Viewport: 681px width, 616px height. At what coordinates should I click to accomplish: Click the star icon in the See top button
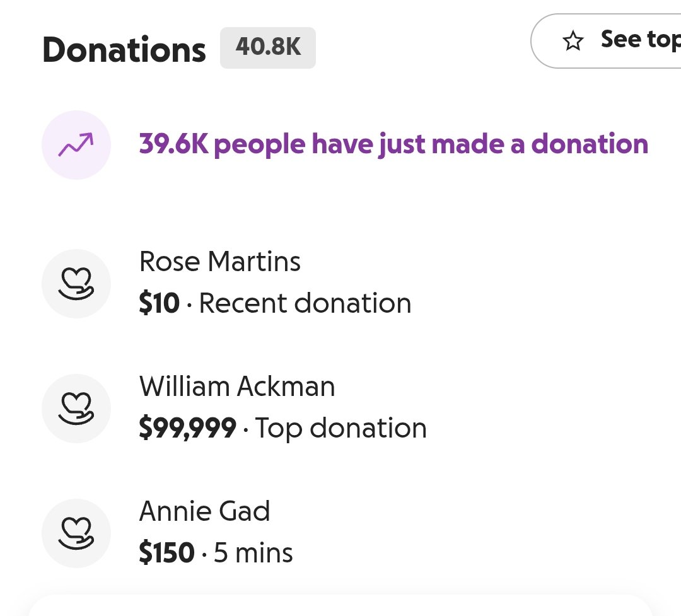click(x=573, y=42)
